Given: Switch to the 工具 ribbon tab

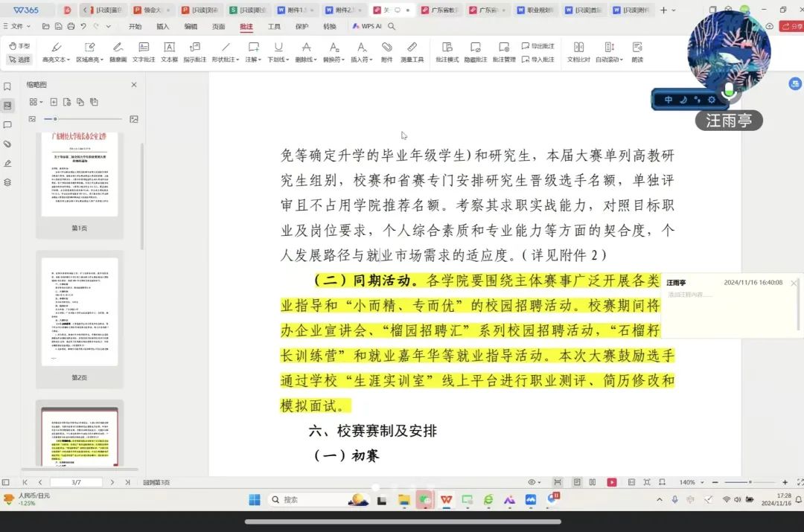Looking at the screenshot, I should point(274,26).
